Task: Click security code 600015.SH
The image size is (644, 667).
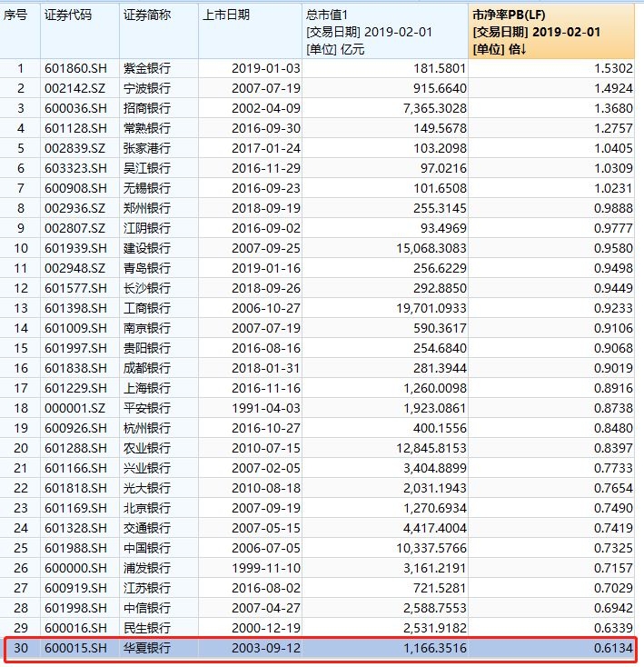Action: (75, 648)
